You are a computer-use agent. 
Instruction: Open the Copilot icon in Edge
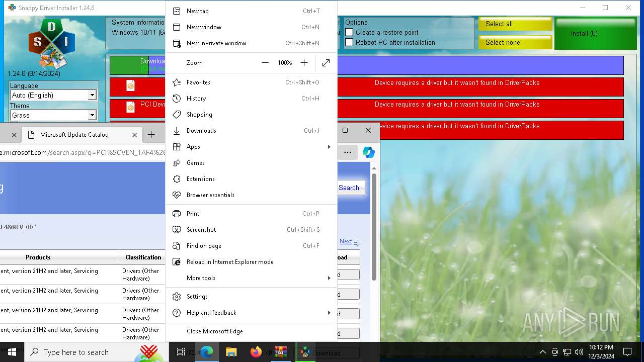[x=368, y=152]
